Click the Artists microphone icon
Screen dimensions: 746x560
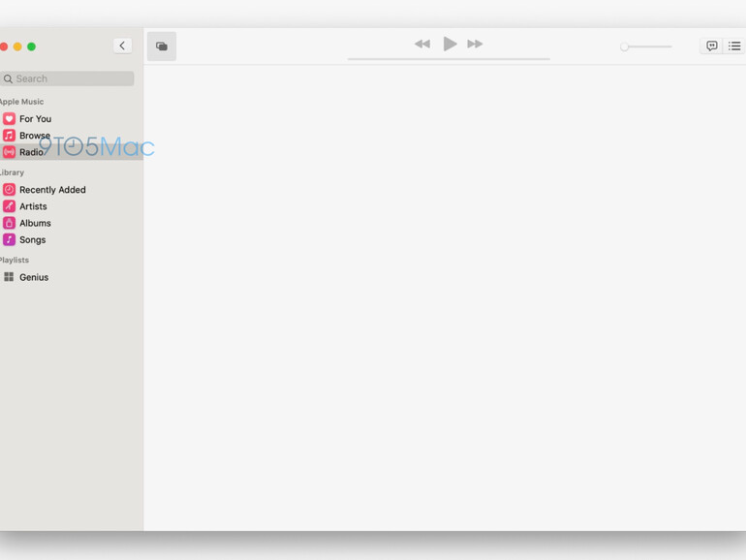coord(9,206)
